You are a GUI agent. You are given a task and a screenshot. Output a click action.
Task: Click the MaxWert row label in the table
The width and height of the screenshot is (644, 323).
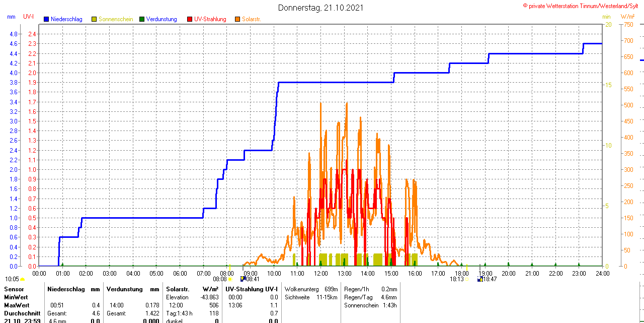[18, 305]
